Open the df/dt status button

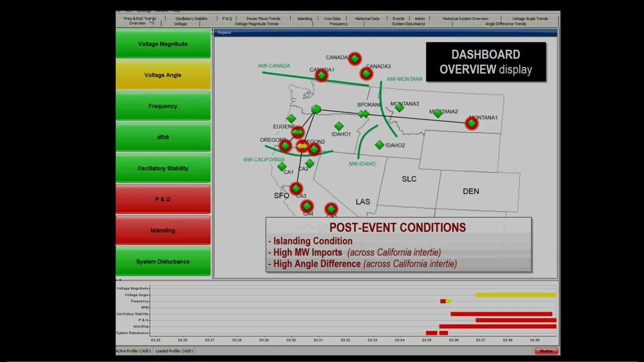click(x=163, y=137)
